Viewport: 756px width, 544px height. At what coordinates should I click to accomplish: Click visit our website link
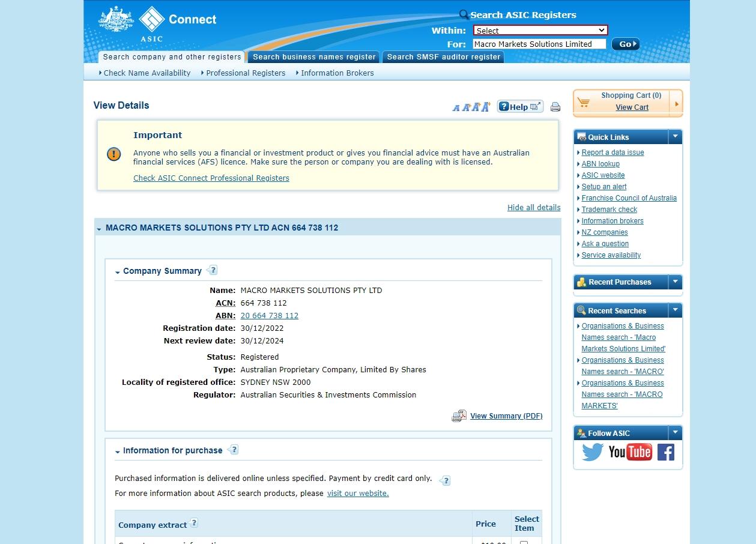pos(358,493)
